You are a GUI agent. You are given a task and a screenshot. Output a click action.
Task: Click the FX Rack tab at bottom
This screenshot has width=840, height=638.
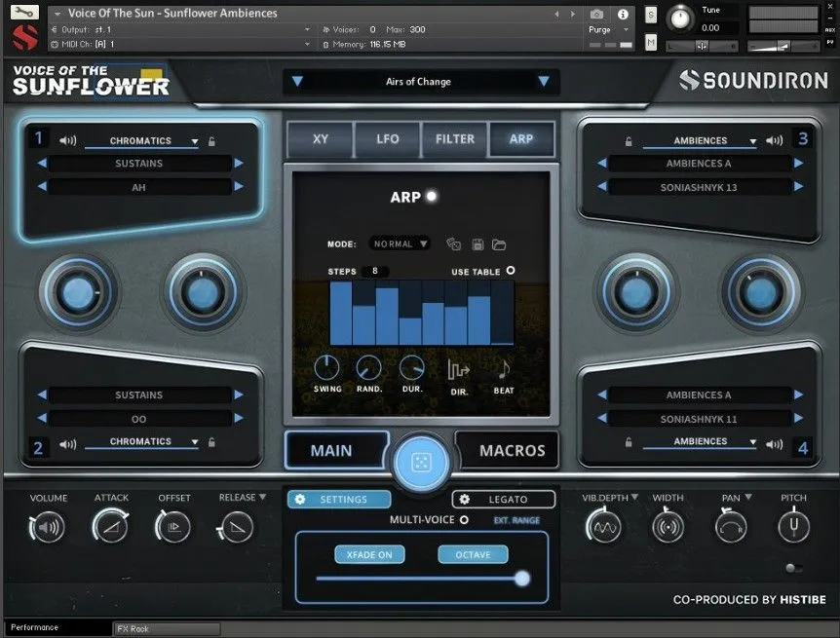click(x=167, y=629)
